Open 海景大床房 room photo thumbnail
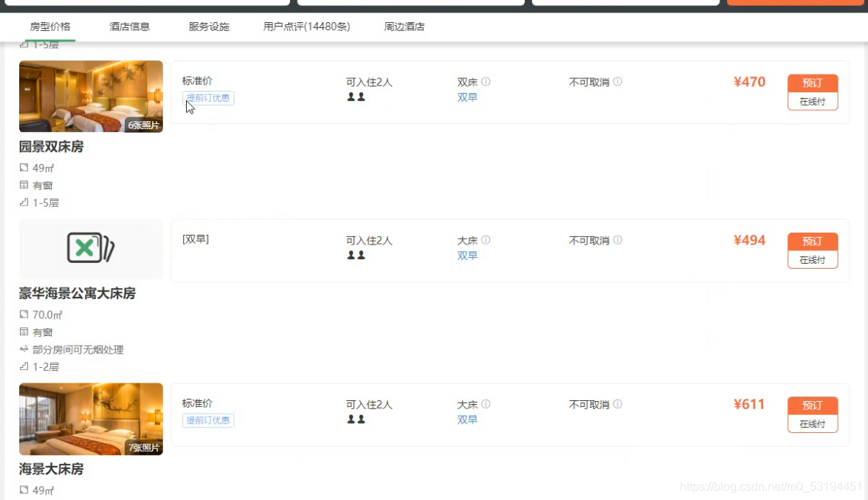Viewport: 868px width, 500px height. 91,419
